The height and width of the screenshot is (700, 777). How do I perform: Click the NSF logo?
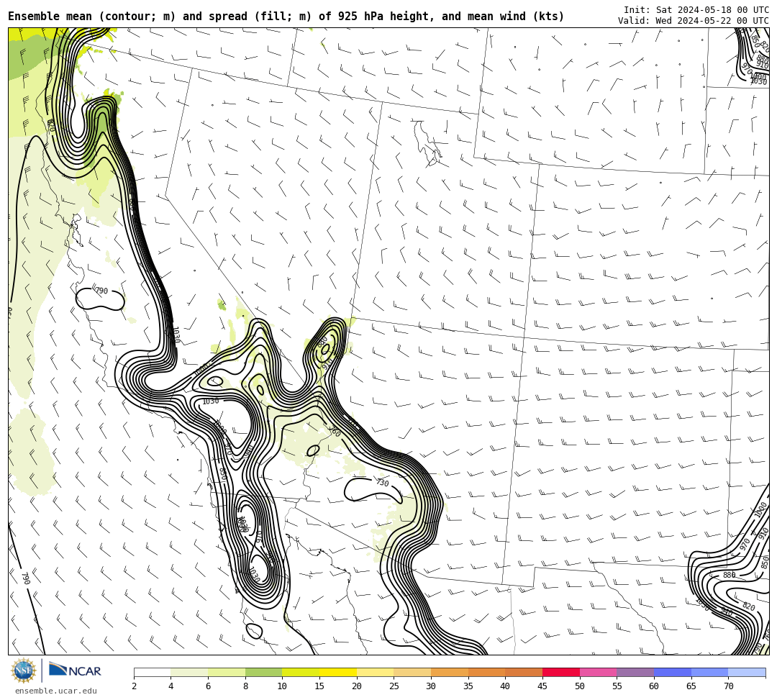[x=24, y=671]
